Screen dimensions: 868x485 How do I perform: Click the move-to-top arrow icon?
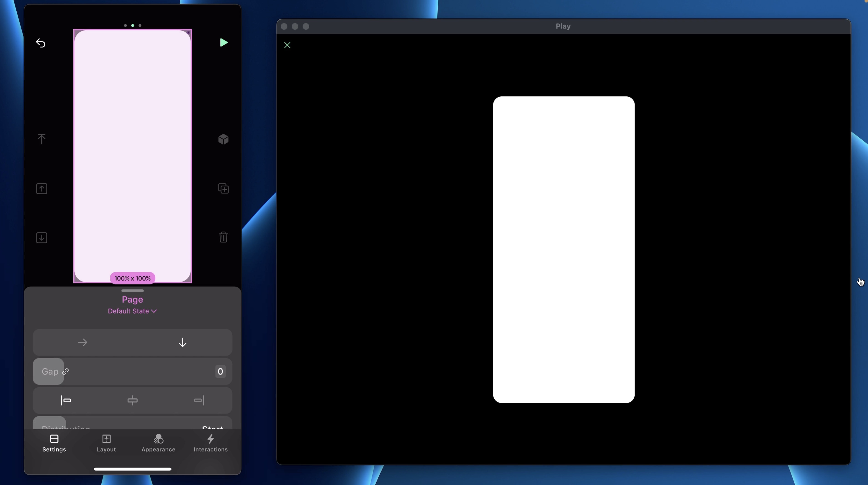(x=41, y=139)
